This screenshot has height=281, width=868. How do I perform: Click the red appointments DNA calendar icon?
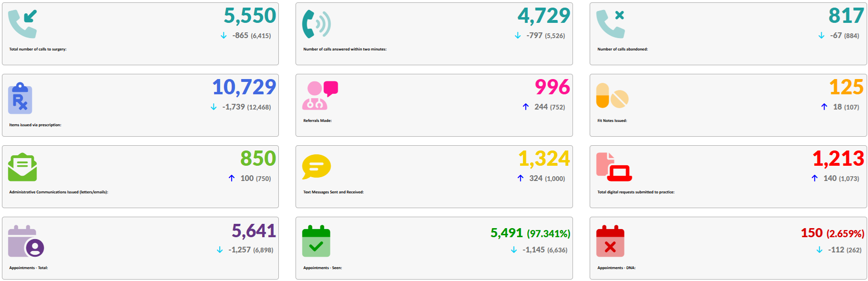pos(610,241)
